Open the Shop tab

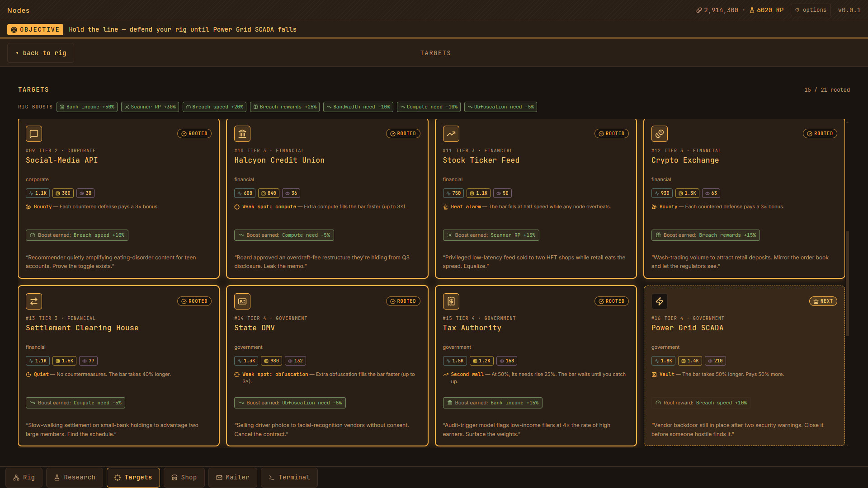184,478
